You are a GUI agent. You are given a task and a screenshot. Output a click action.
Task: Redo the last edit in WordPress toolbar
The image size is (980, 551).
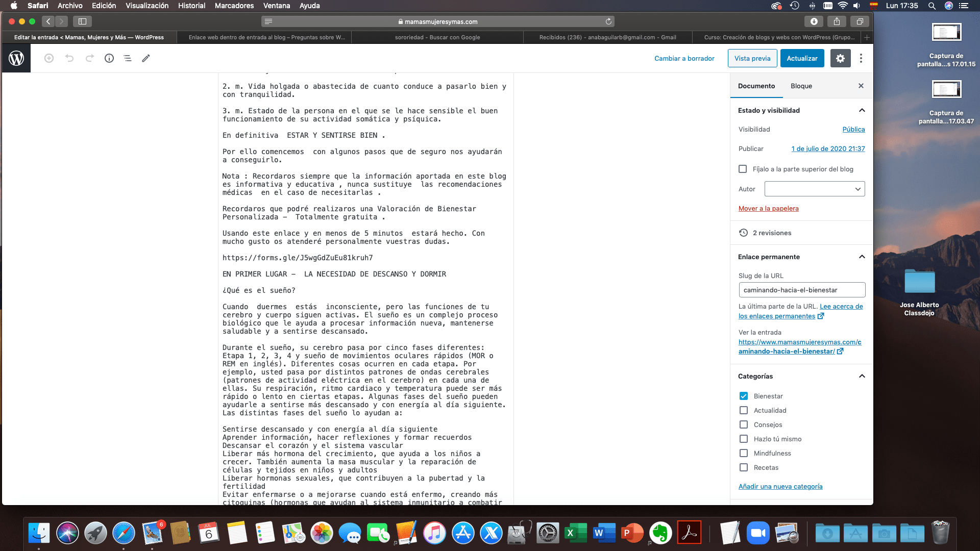89,58
